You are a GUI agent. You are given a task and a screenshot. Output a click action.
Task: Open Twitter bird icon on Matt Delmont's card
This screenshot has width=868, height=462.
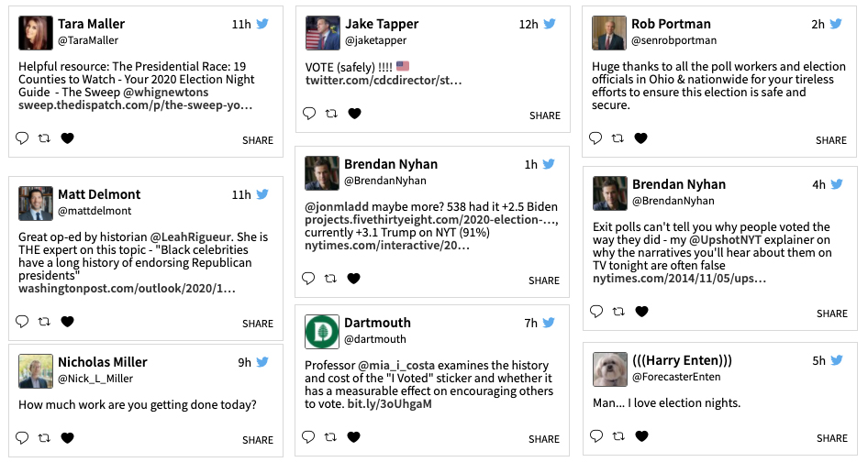coord(262,194)
